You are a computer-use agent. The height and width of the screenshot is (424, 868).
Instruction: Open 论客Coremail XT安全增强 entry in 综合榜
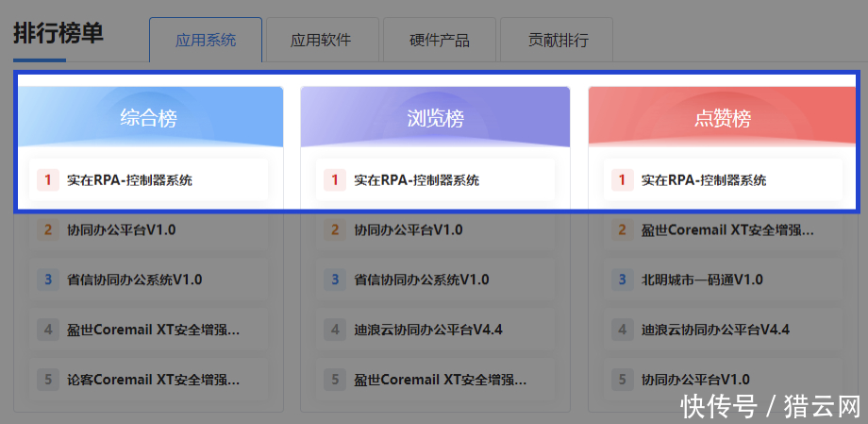[x=153, y=380]
